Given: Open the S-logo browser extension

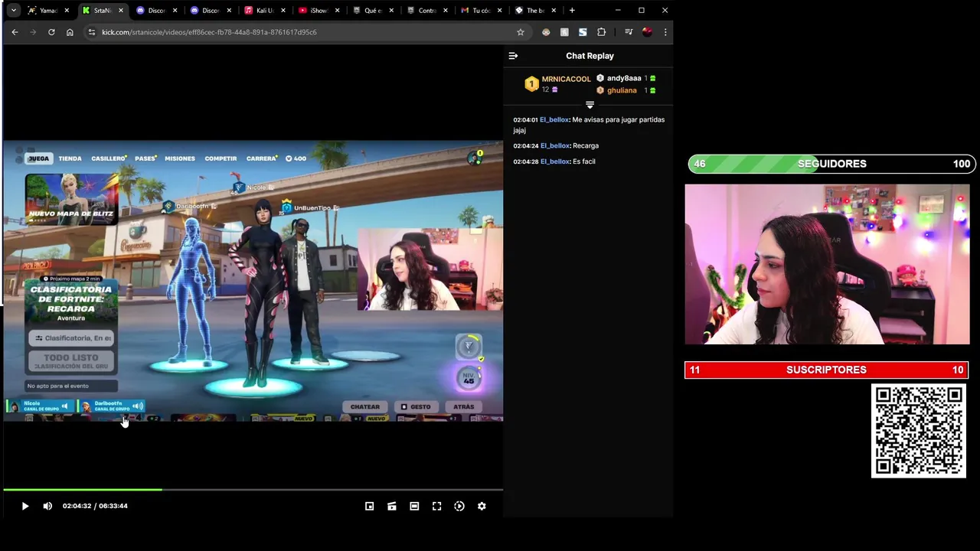Looking at the screenshot, I should click(583, 32).
